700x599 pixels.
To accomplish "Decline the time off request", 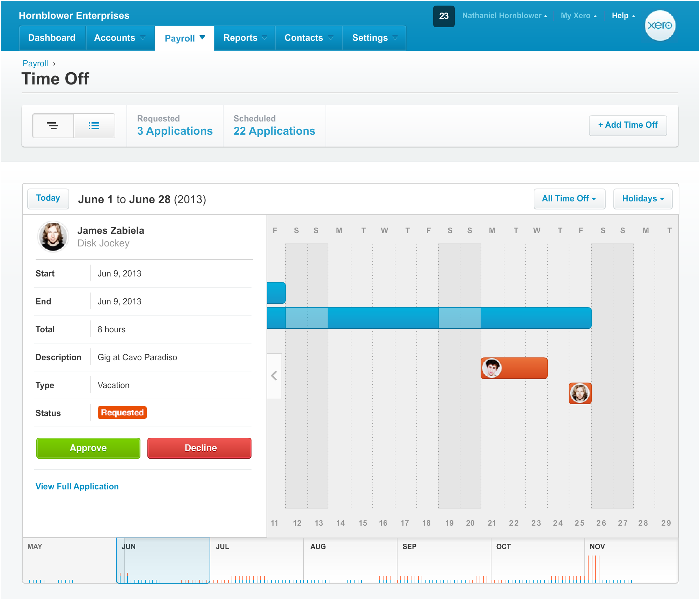I will 199,448.
